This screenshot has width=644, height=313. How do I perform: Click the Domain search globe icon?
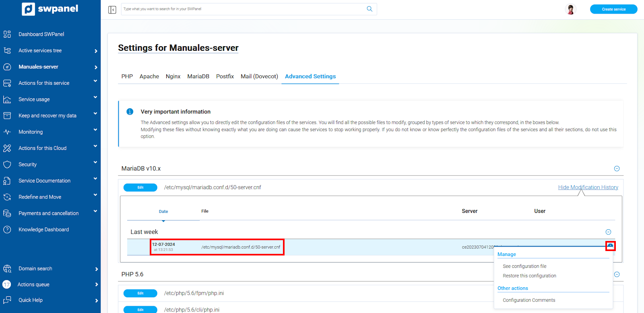[7, 269]
